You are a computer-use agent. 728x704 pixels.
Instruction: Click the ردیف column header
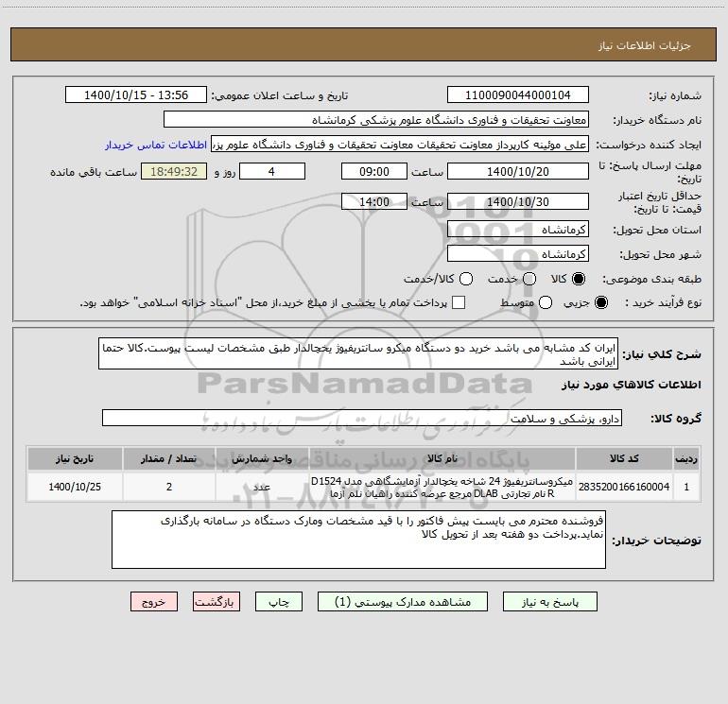coord(686,458)
